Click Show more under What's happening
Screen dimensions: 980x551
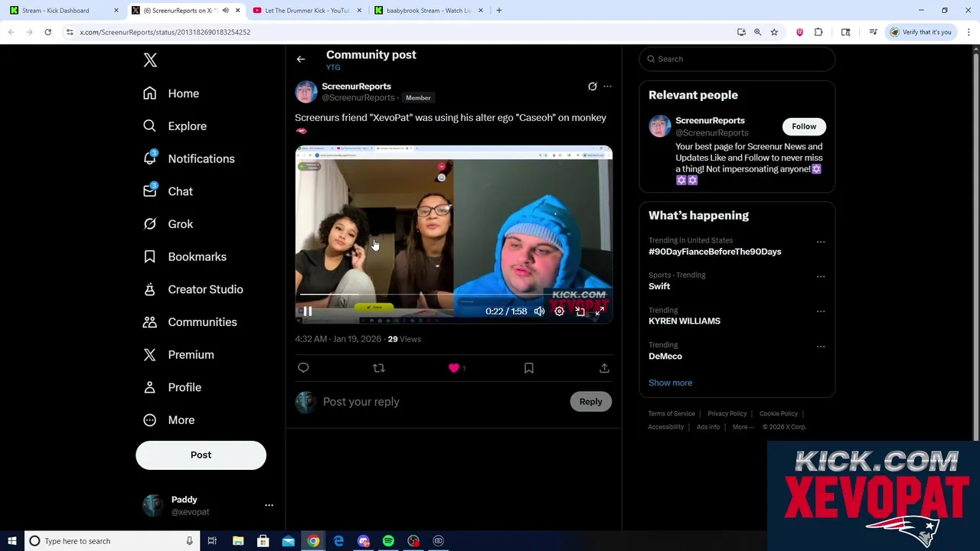click(670, 383)
